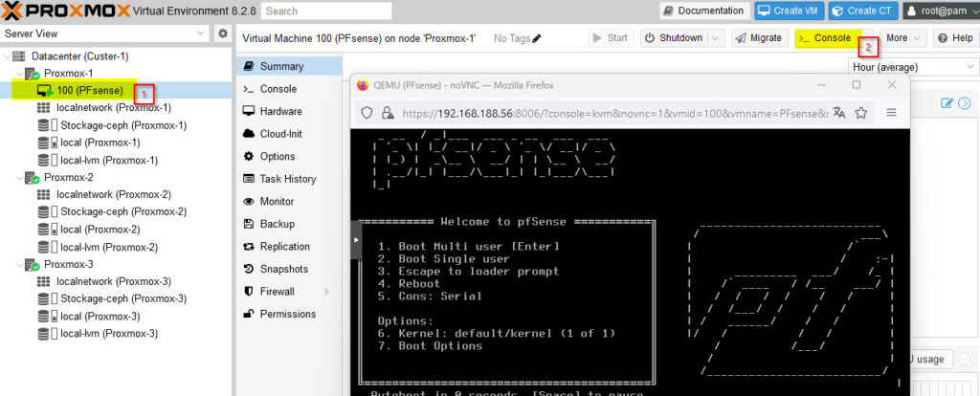
Task: Expand the noVNC control panel handle
Action: tap(356, 240)
